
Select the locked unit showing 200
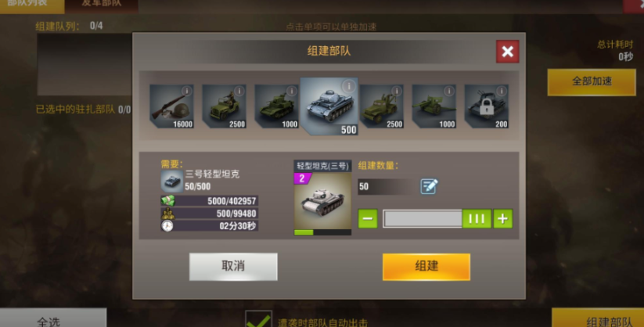pos(486,106)
